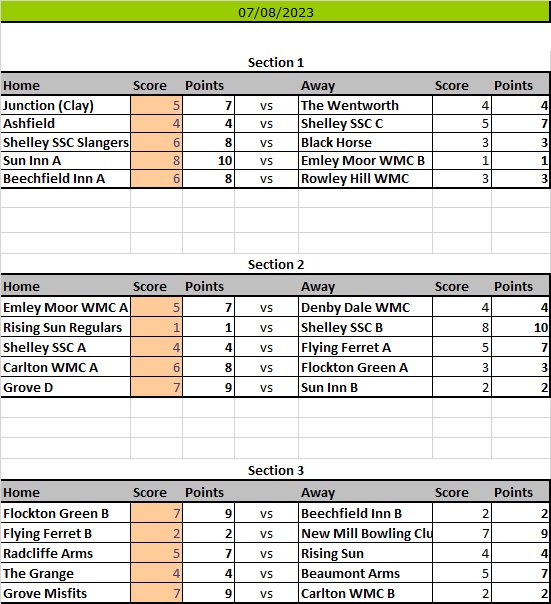Select The Wentworth away team cell
This screenshot has width=551, height=604.
[x=365, y=106]
